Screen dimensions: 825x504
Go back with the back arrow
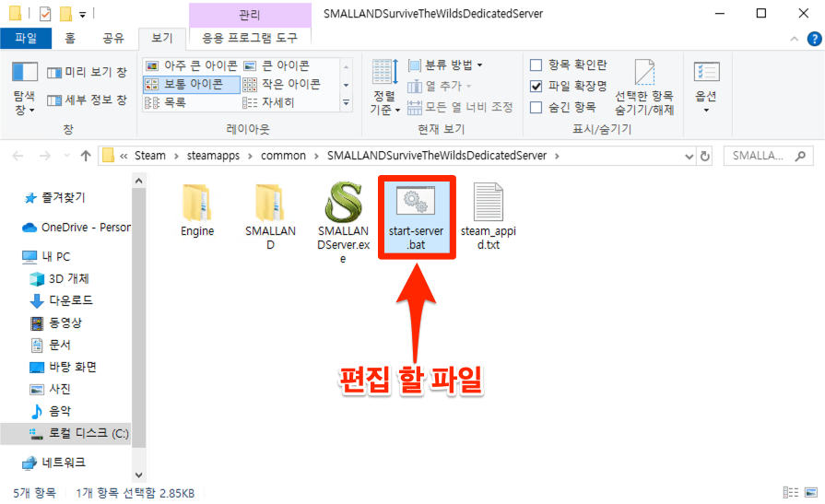tap(18, 156)
